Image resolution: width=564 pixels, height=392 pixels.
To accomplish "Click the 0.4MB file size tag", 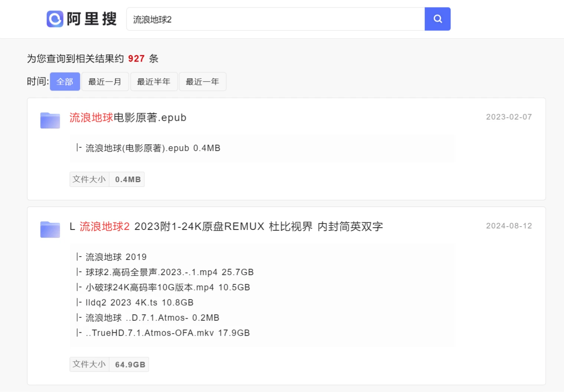I will tap(127, 179).
